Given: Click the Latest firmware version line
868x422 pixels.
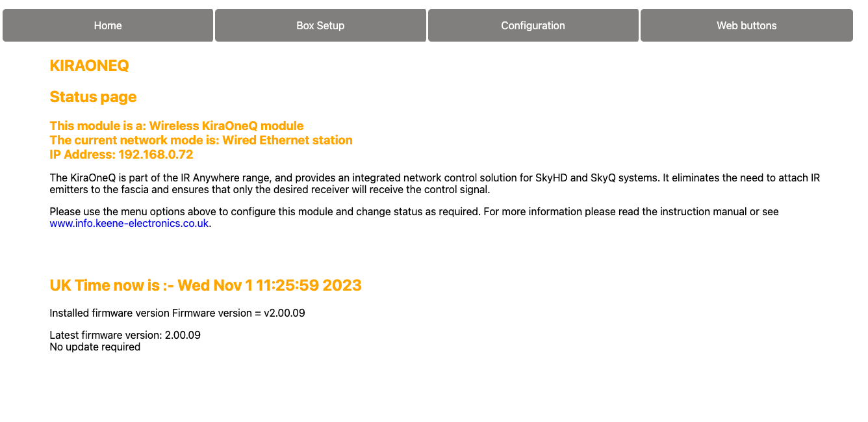Looking at the screenshot, I should click(125, 334).
